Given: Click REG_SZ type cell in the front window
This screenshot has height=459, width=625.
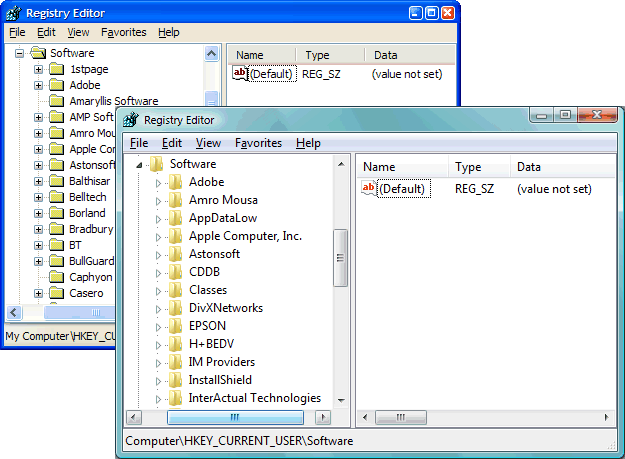Looking at the screenshot, I should click(x=474, y=188).
